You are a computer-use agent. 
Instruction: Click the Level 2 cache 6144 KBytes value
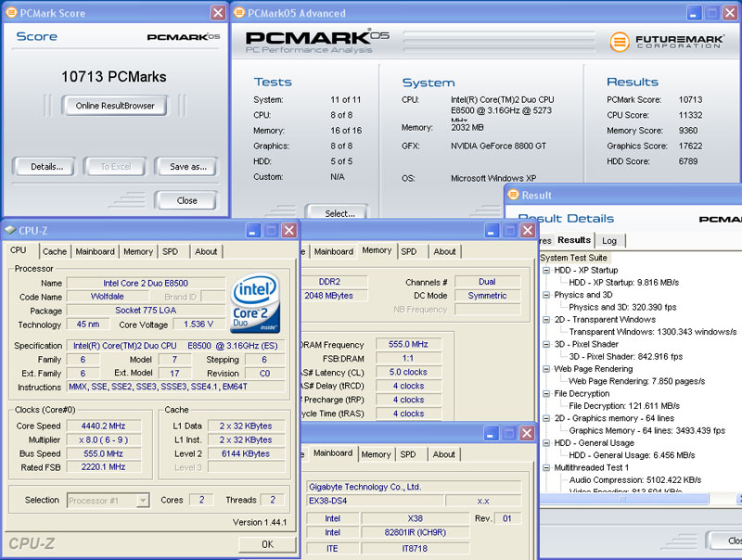click(x=246, y=453)
